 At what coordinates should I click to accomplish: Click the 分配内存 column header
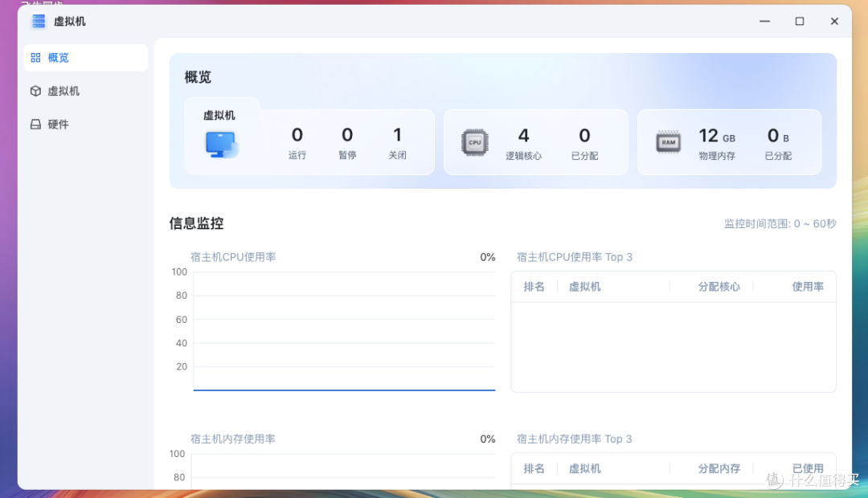719,468
